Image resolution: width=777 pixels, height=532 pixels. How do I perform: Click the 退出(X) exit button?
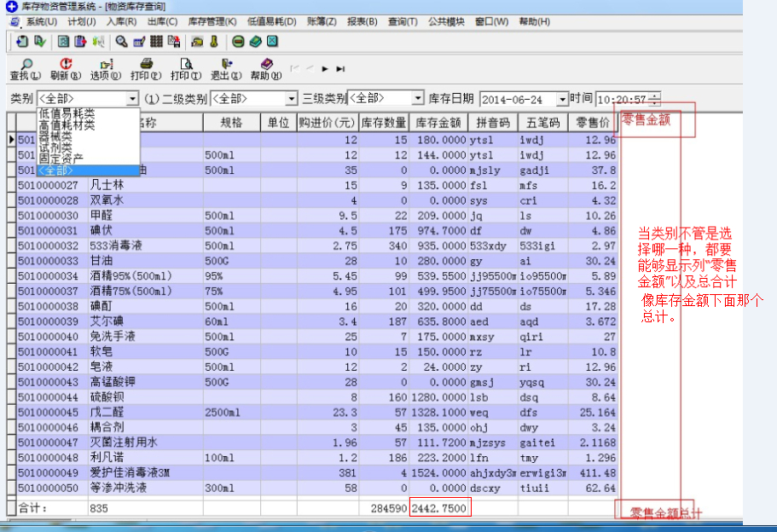tap(226, 69)
